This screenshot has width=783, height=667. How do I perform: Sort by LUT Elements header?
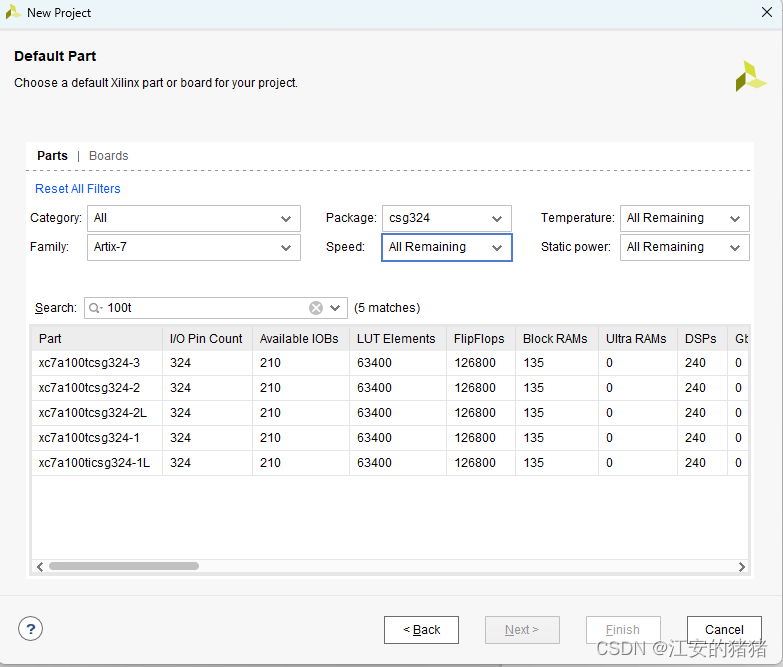(398, 338)
